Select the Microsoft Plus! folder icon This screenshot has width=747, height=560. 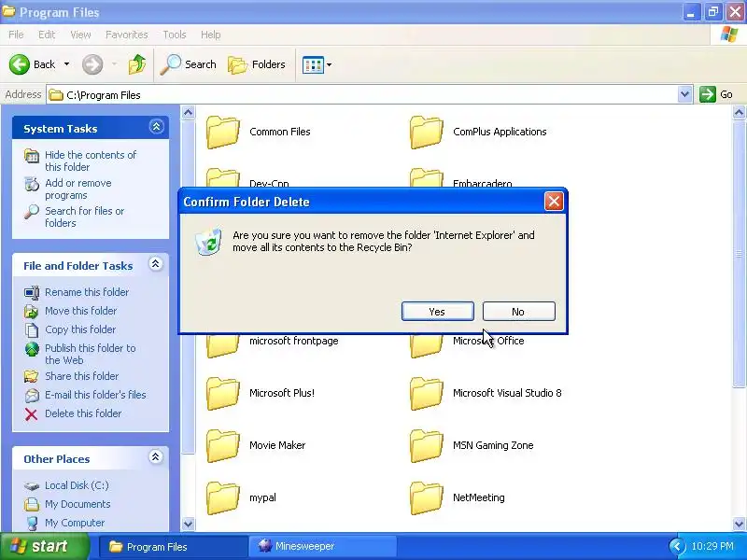[x=222, y=393]
